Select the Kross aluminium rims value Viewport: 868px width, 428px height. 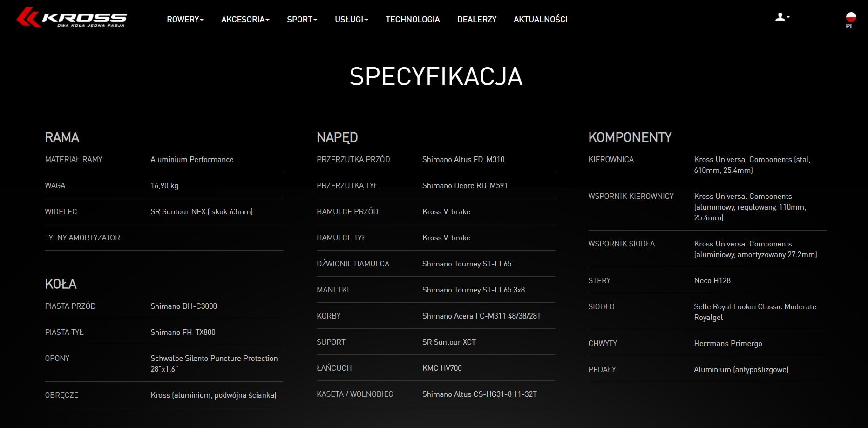[x=213, y=395]
